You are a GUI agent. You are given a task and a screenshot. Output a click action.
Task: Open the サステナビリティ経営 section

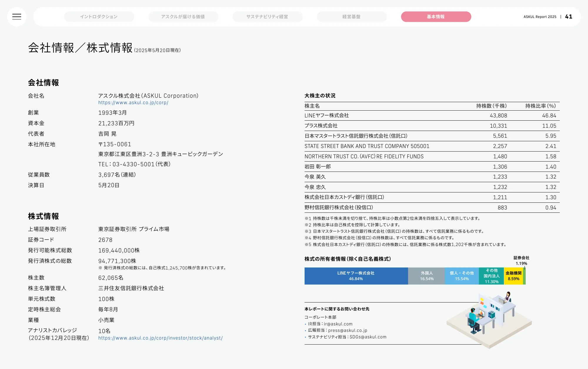(x=268, y=17)
